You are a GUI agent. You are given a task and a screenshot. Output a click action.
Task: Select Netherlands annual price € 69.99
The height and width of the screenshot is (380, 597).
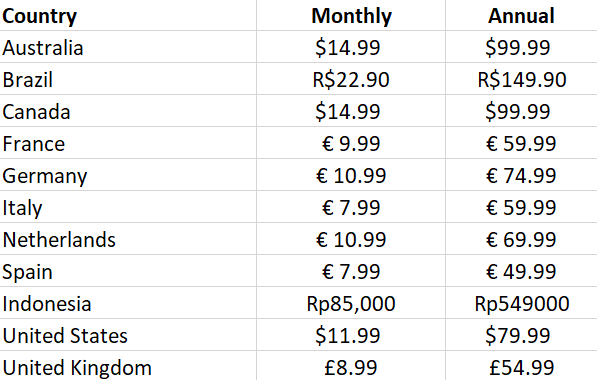521,239
